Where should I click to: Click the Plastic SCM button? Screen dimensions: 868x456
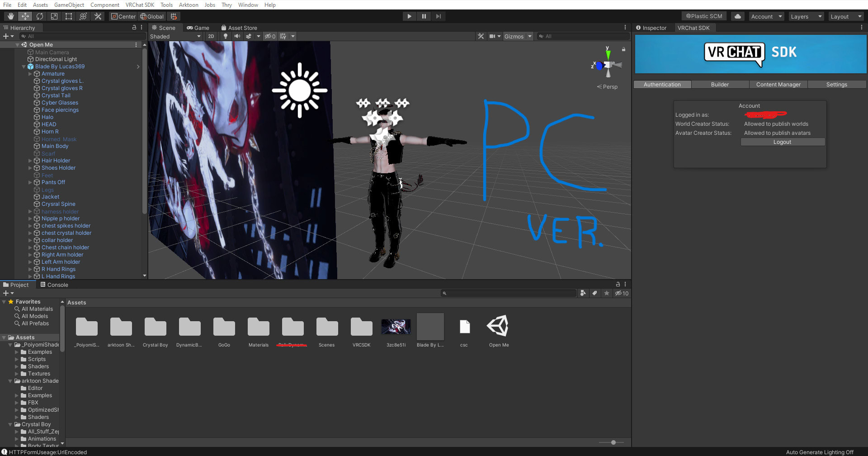coord(704,16)
